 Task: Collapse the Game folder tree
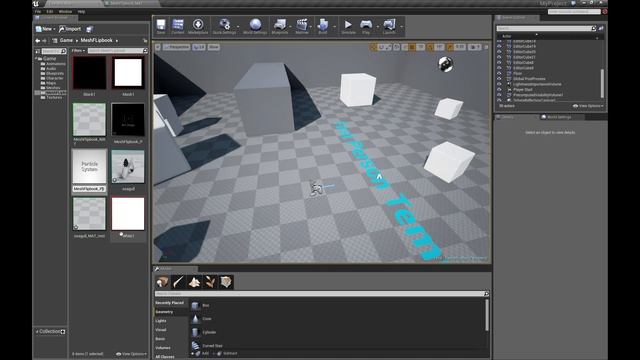[36, 59]
